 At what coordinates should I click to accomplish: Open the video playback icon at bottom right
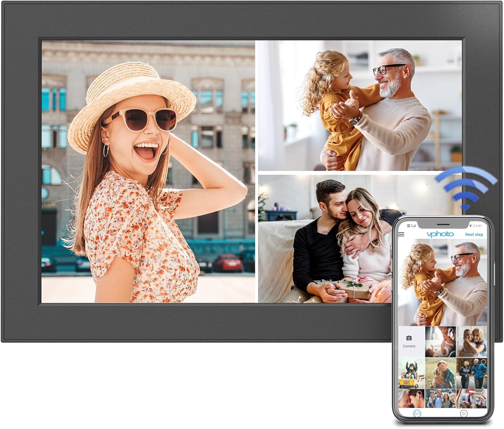coord(463,414)
